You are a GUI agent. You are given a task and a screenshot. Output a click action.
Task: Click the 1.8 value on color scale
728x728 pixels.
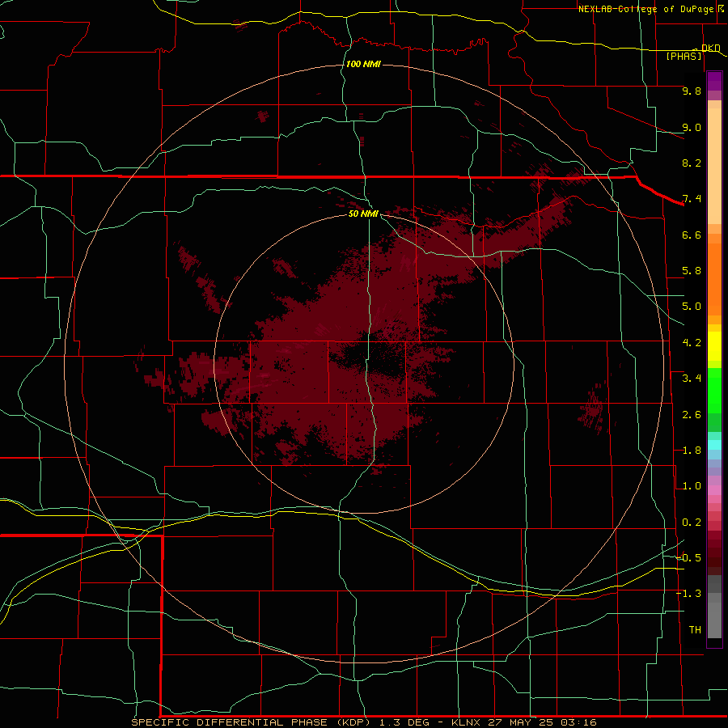click(692, 451)
